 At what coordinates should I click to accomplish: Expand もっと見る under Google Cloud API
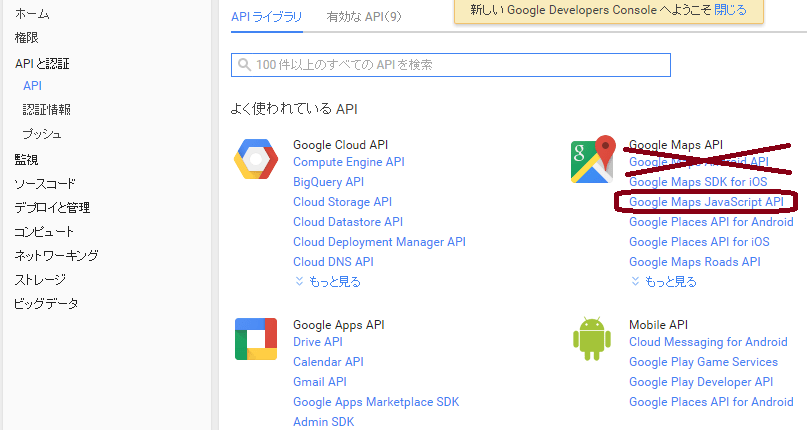coord(328,282)
